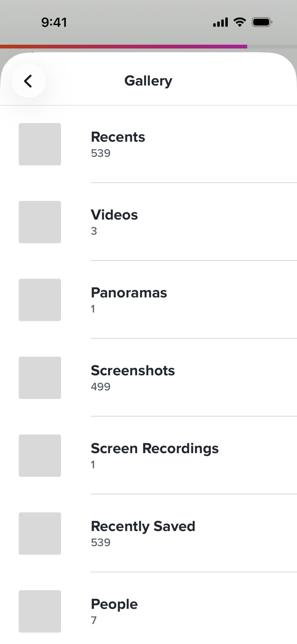Open the Screenshots album label
The image size is (297, 644).
coord(133,370)
